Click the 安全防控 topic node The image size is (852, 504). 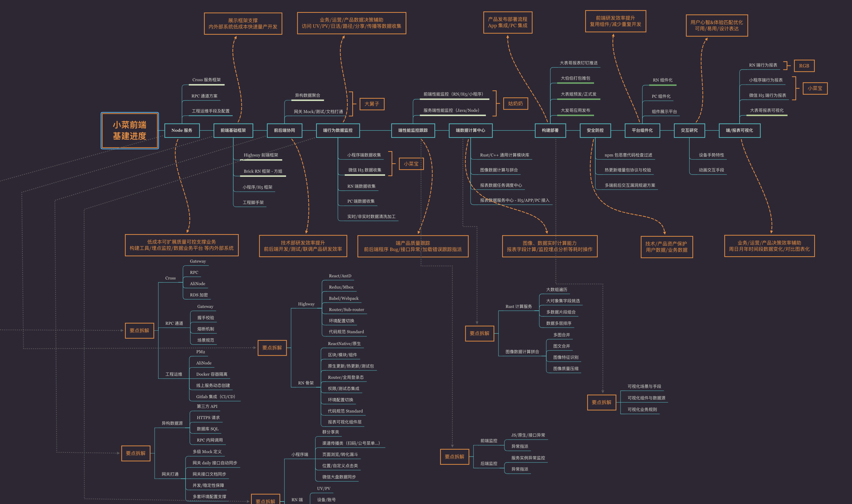coord(595,131)
